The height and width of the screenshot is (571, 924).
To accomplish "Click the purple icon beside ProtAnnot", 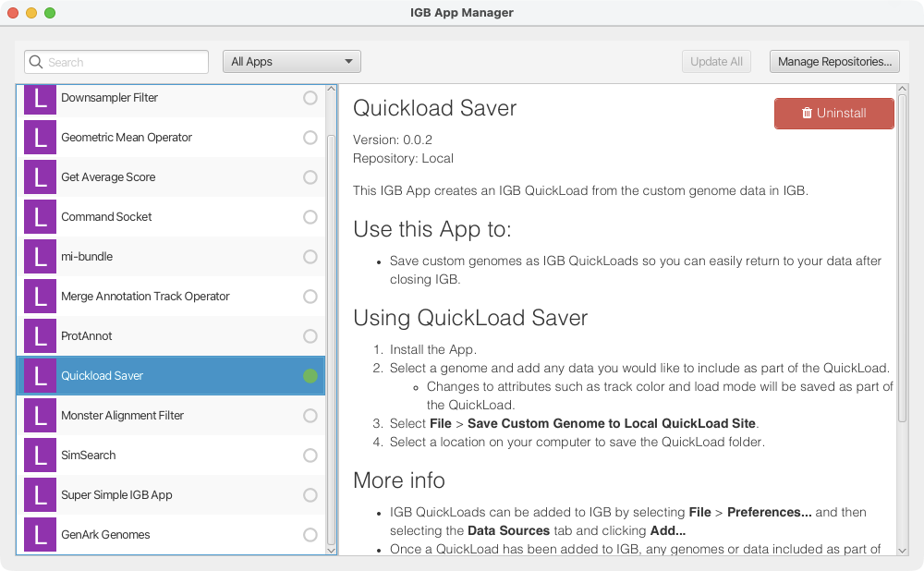I will [x=40, y=336].
